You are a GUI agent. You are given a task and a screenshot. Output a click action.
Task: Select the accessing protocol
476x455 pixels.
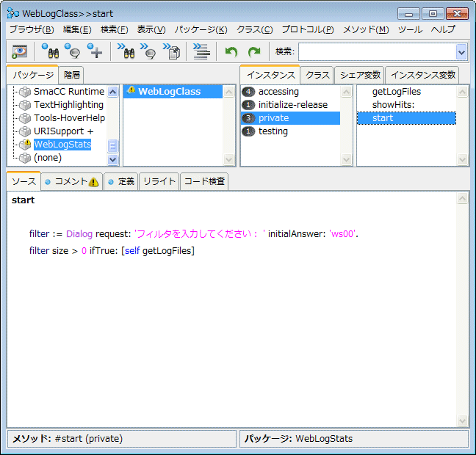[x=278, y=92]
